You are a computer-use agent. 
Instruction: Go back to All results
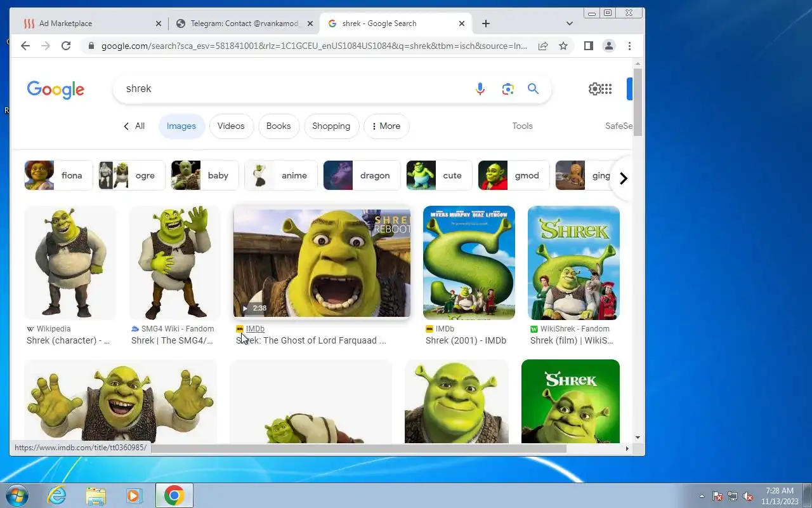134,126
